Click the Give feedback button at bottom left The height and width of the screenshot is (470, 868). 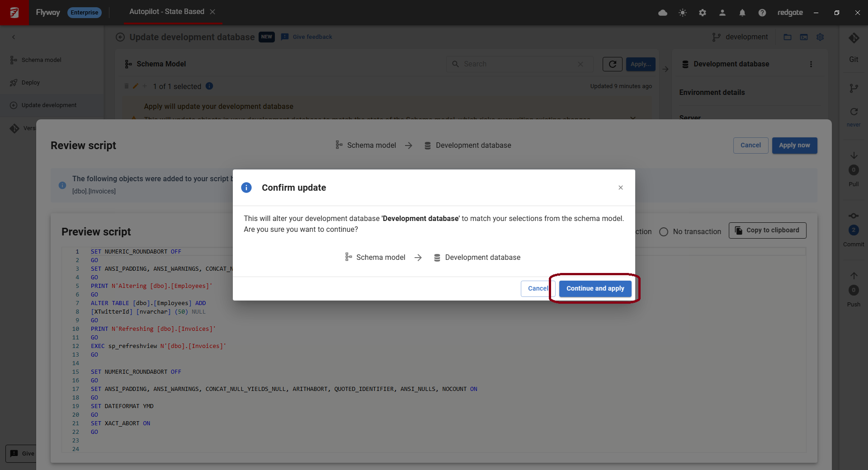(x=21, y=453)
